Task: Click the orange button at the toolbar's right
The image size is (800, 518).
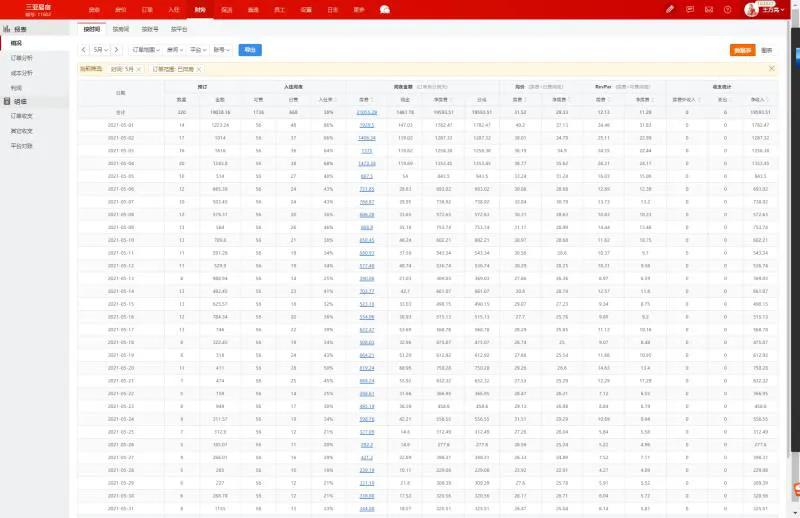Action: pyautogui.click(x=742, y=50)
